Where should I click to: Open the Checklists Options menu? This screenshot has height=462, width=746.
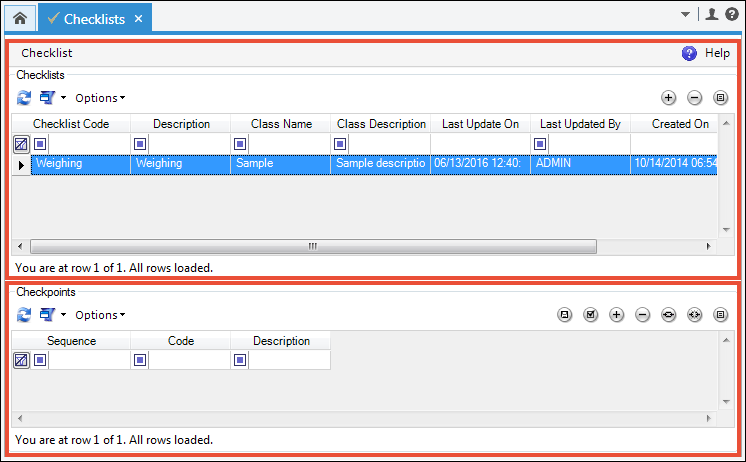[100, 98]
